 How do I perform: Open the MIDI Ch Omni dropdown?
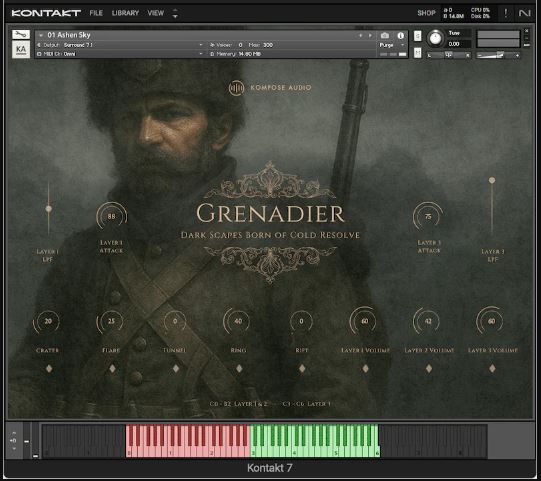click(120, 54)
